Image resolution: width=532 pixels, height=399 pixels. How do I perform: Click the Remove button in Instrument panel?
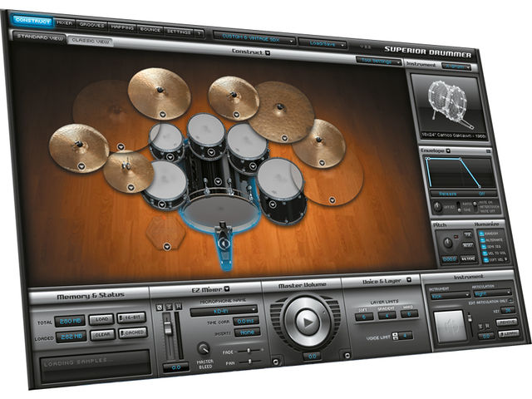[507, 322]
